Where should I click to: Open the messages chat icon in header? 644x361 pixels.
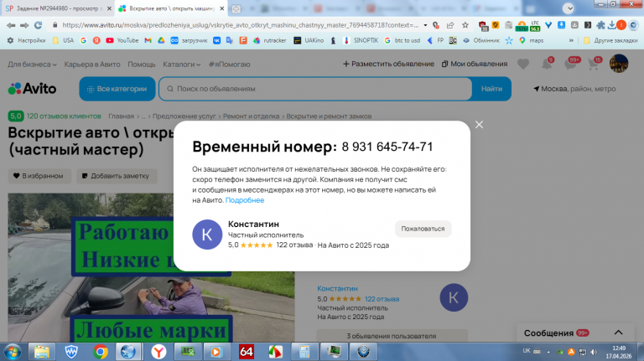click(571, 64)
